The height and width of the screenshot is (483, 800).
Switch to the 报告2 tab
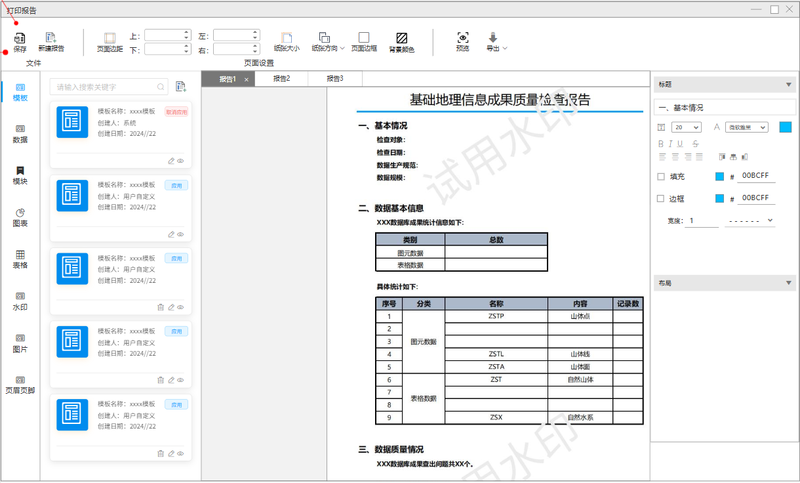[x=282, y=79]
